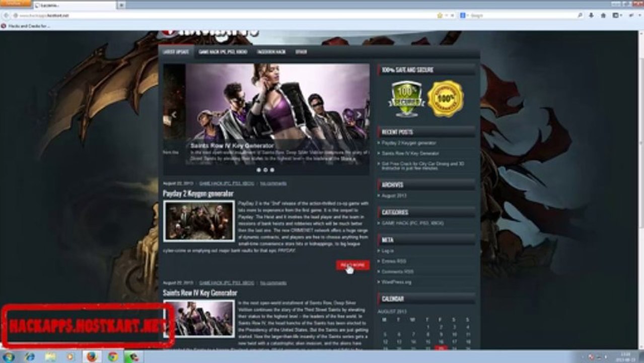Image resolution: width=644 pixels, height=363 pixels.
Task: Select the first slider dot
Action: [x=259, y=170]
